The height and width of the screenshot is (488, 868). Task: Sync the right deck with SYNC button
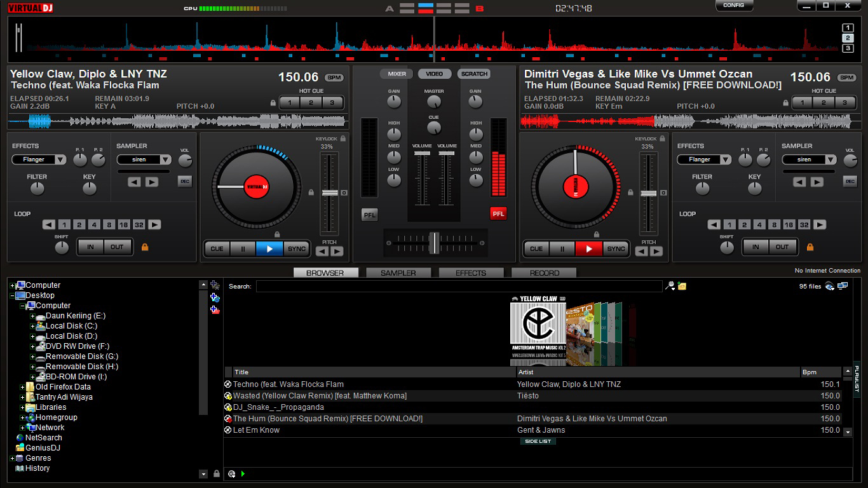[x=616, y=249]
